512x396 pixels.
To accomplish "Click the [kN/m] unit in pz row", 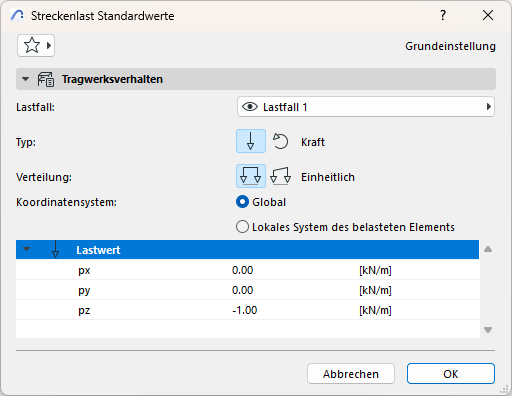I will (375, 310).
